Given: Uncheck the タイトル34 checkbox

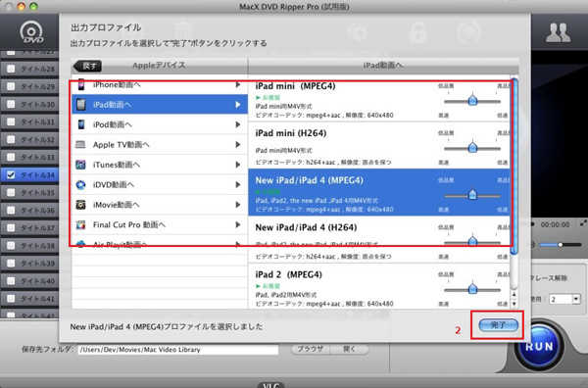Looking at the screenshot, I should (x=11, y=174).
